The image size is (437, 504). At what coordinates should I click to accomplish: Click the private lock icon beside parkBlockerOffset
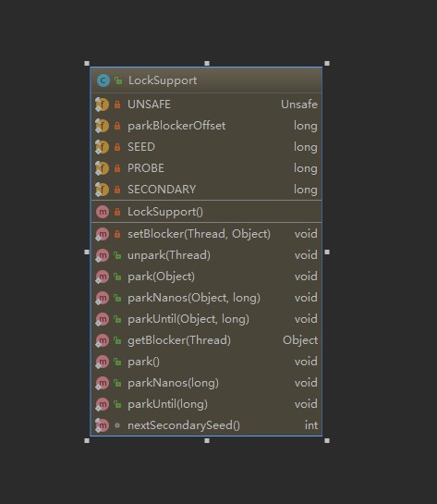tap(117, 126)
